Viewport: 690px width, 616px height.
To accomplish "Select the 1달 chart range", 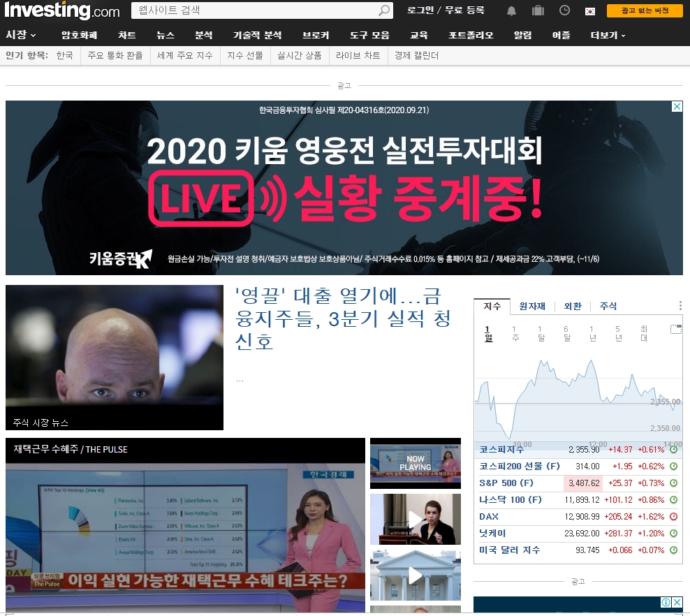I will 541,334.
